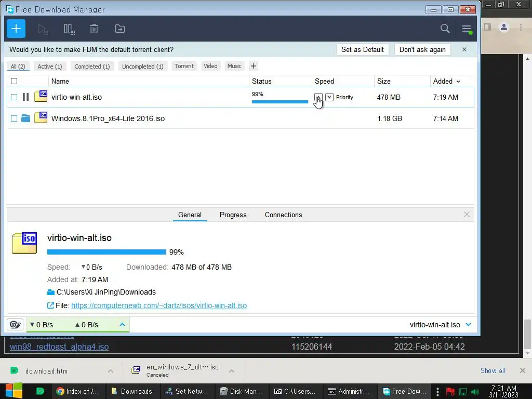Open download.htm item options chevron
The height and width of the screenshot is (399, 532).
[111, 371]
